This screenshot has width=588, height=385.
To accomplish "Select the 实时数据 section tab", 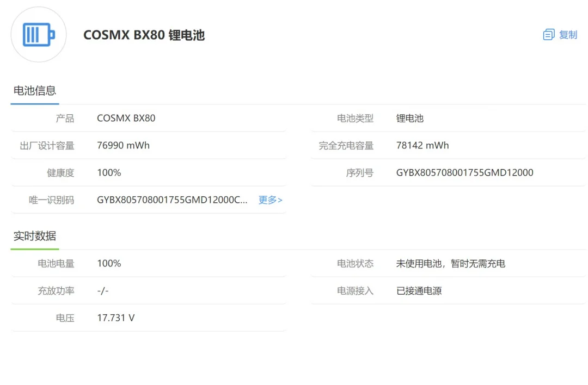I will click(34, 236).
